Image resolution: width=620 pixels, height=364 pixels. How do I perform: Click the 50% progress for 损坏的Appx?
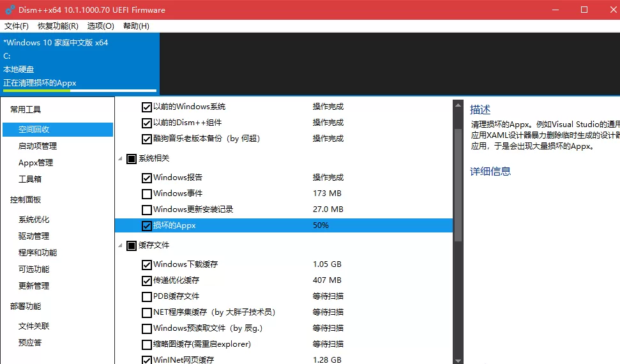(x=321, y=225)
